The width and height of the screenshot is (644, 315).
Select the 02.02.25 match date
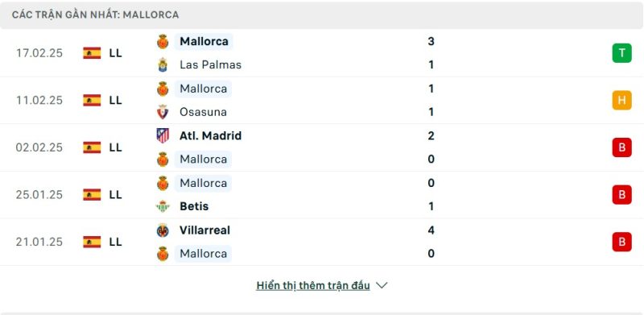(39, 147)
